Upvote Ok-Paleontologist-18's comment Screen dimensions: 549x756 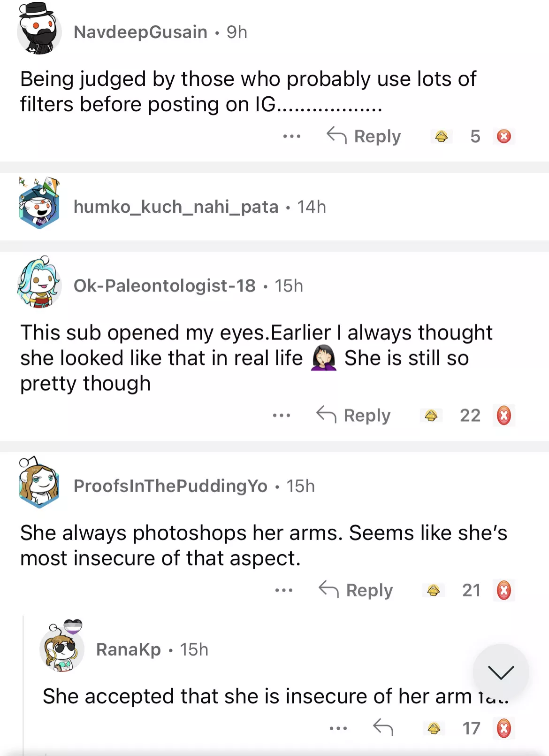tap(431, 416)
